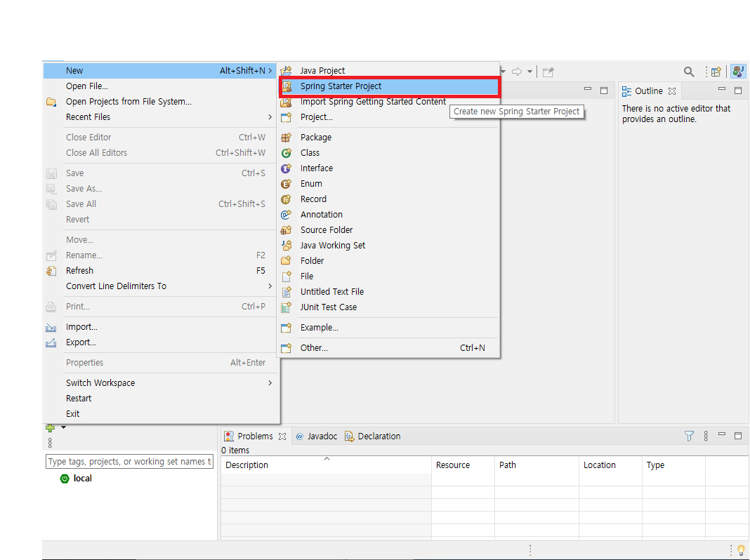Viewport: 750px width, 560px height.
Task: Click the forward navigation arrow in the toolbar
Action: [x=517, y=72]
